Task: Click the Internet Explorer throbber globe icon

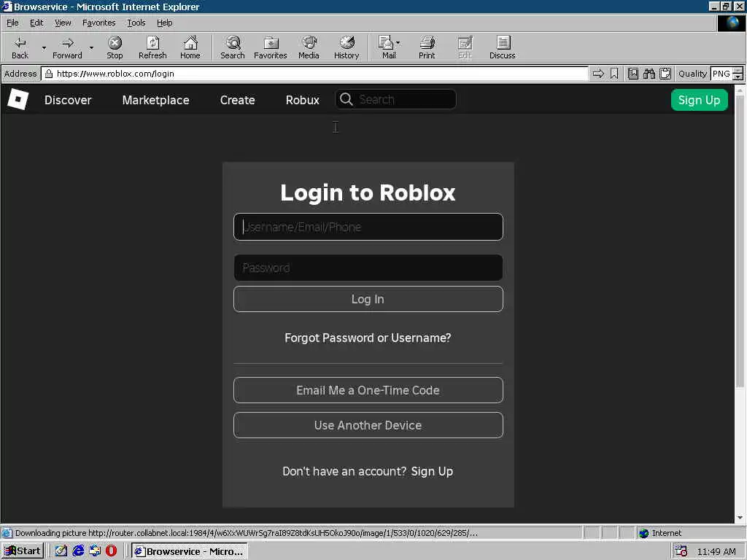Action: (731, 23)
